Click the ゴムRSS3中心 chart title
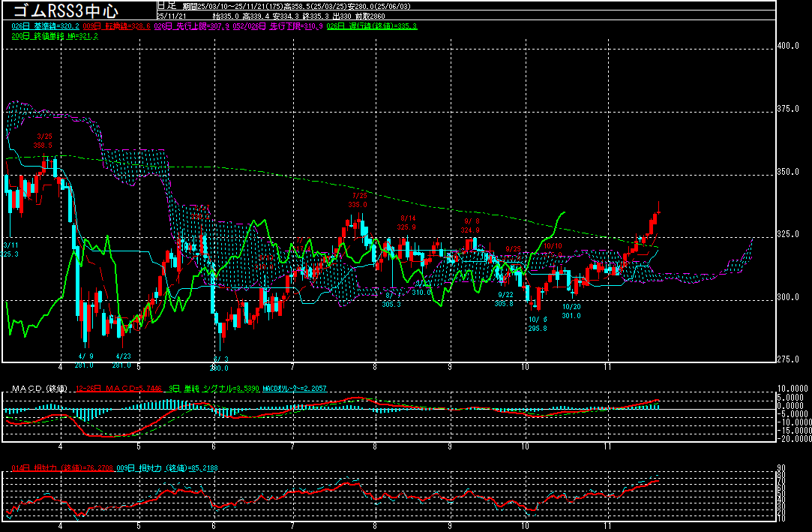Viewport: 812px width, 532px height. pyautogui.click(x=63, y=11)
